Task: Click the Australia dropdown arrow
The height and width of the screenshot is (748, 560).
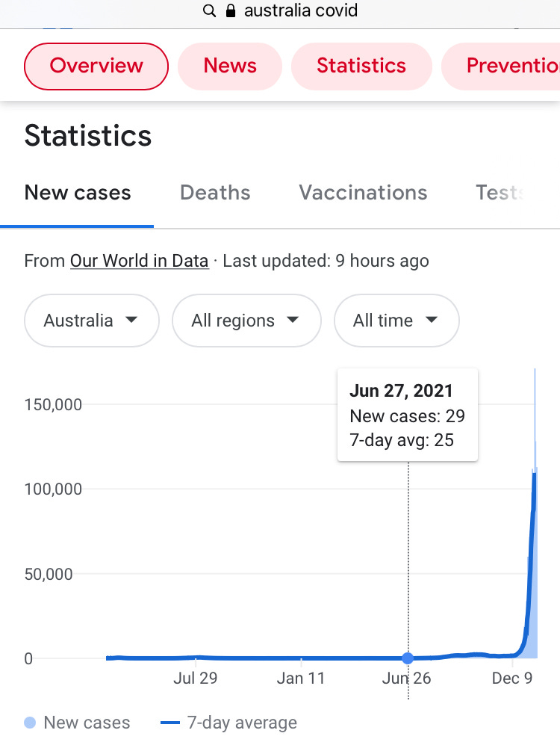Action: tap(131, 320)
